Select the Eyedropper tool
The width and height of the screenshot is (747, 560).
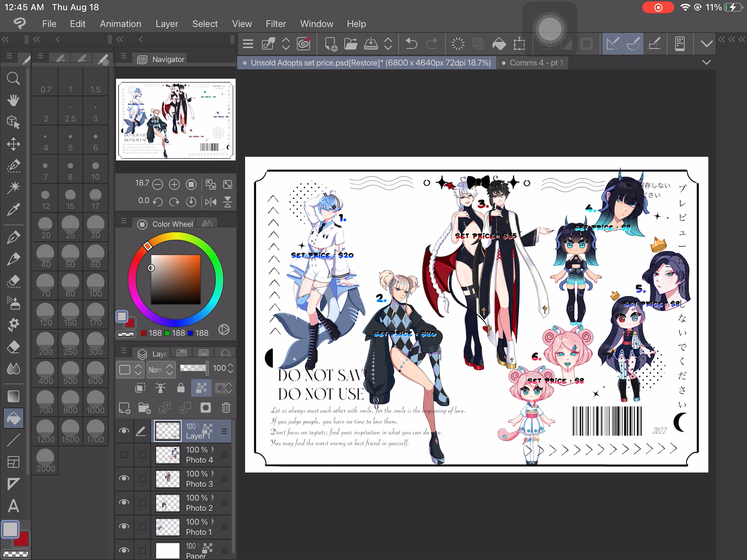[x=13, y=210]
